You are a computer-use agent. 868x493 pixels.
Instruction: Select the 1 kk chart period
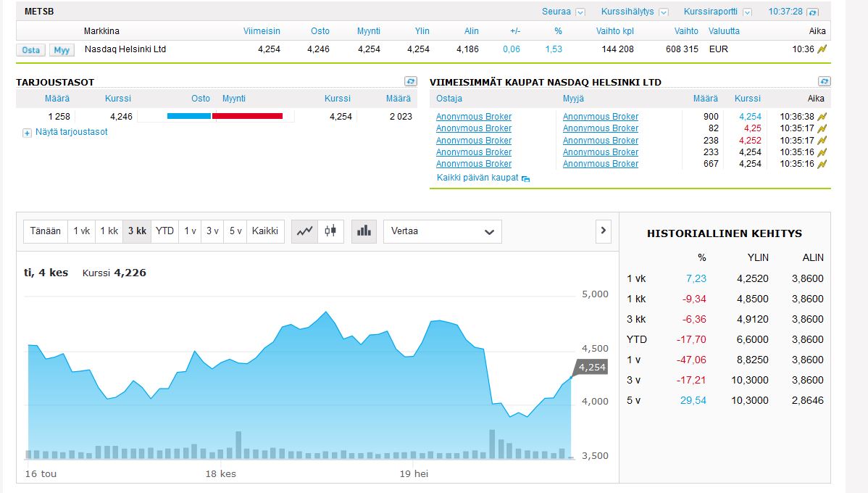click(109, 231)
